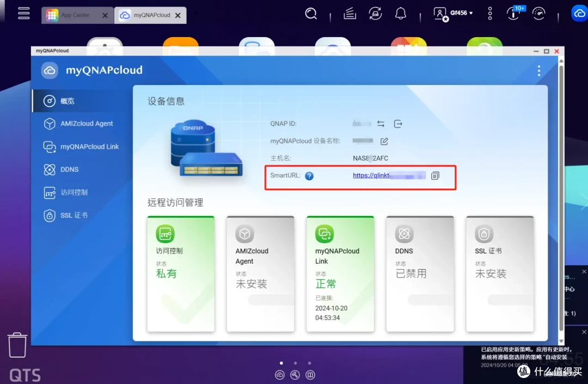The height and width of the screenshot is (384, 588).
Task: Go to first desktop page dot
Action: (x=281, y=363)
